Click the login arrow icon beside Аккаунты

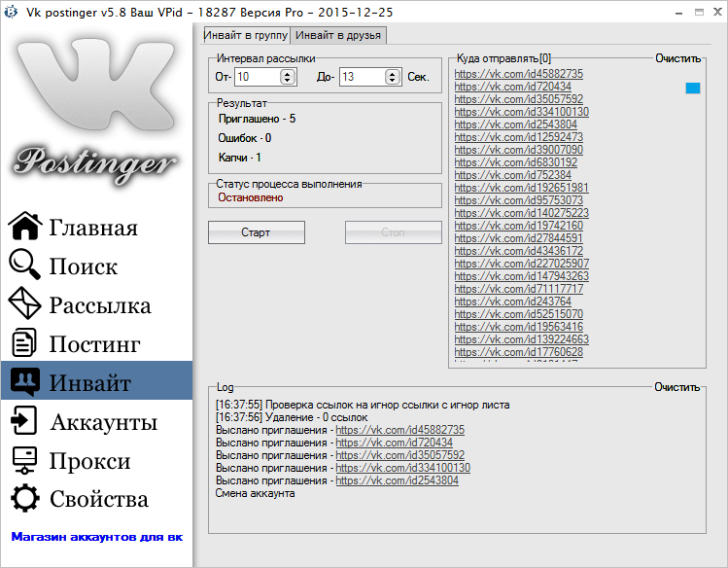coord(23,420)
